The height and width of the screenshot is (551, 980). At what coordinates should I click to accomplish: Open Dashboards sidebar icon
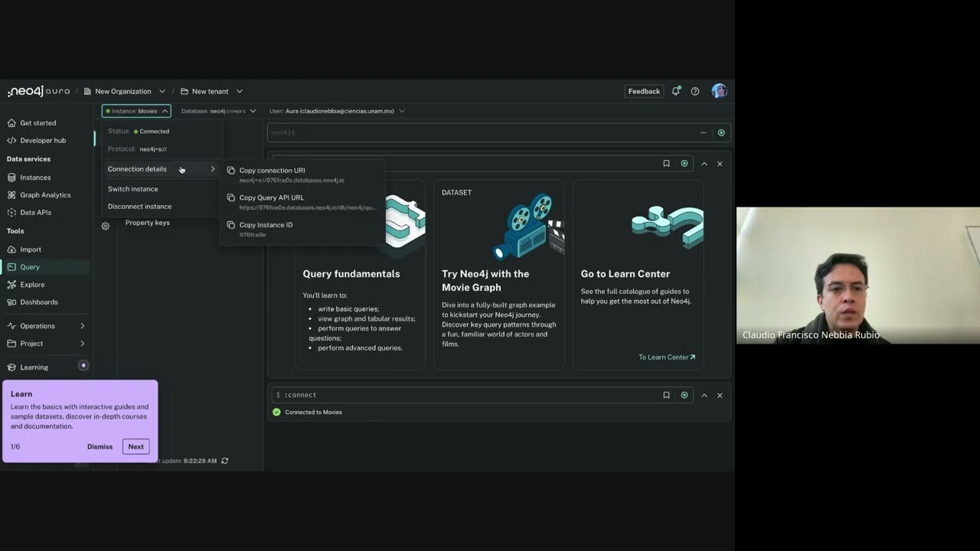pyautogui.click(x=11, y=302)
